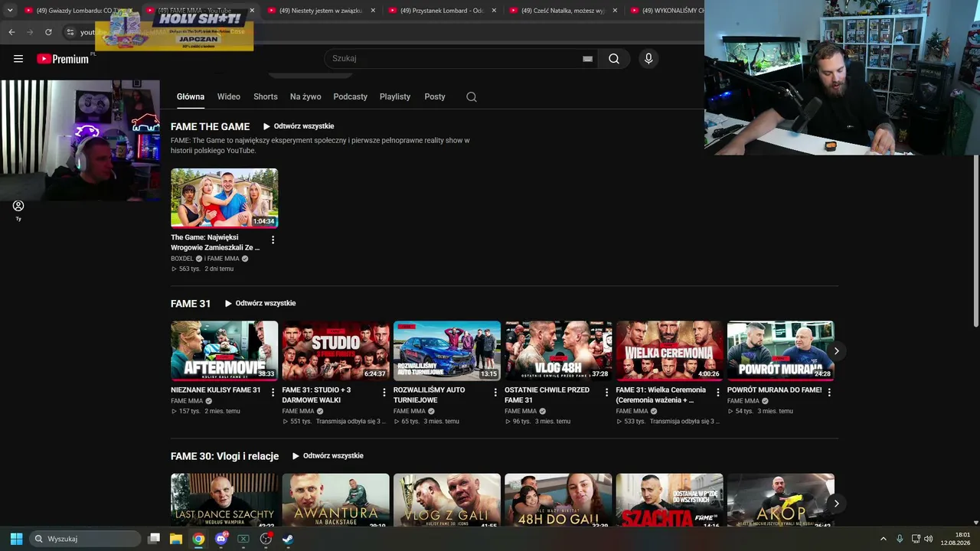Screen dimensions: 980x551
Task: Open the FAME THE GAME section title
Action: 211,127
